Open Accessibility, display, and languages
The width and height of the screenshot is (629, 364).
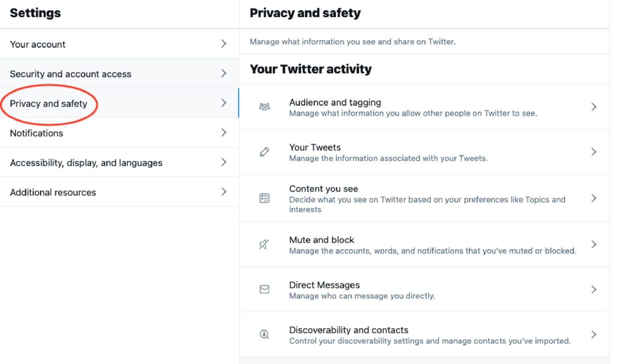pos(86,163)
